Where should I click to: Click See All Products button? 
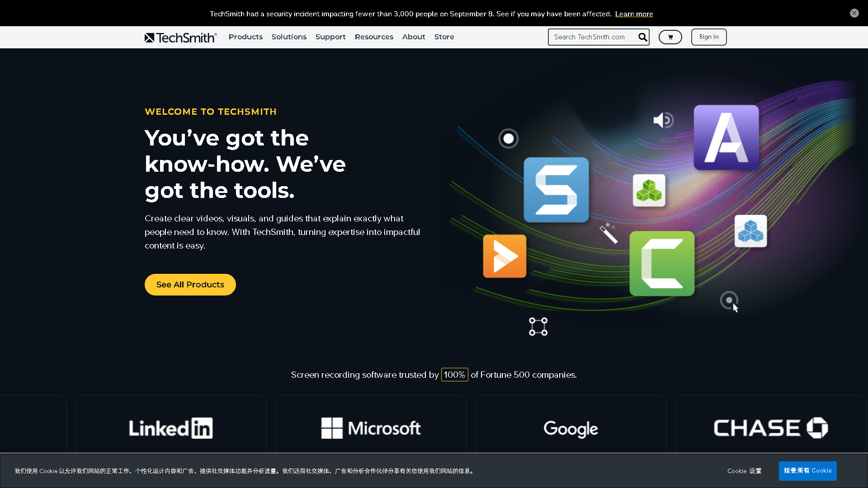tap(190, 285)
